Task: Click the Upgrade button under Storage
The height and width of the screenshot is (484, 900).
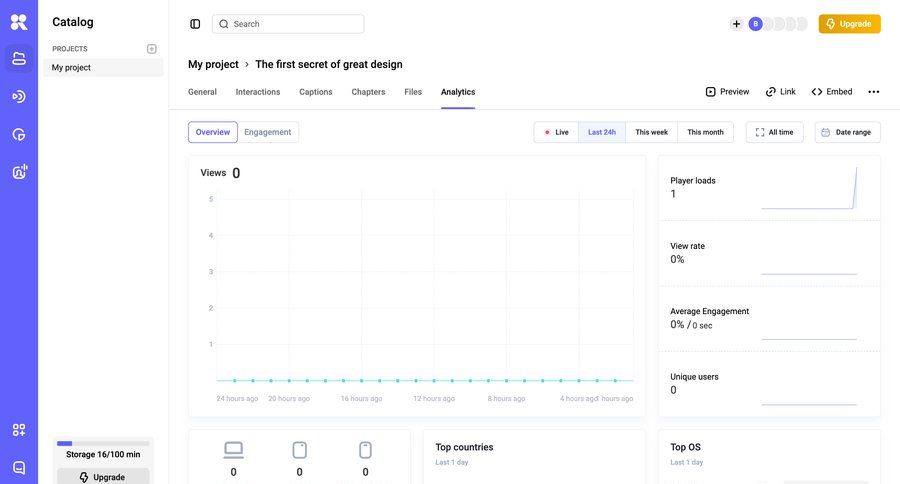Action: coord(103,477)
